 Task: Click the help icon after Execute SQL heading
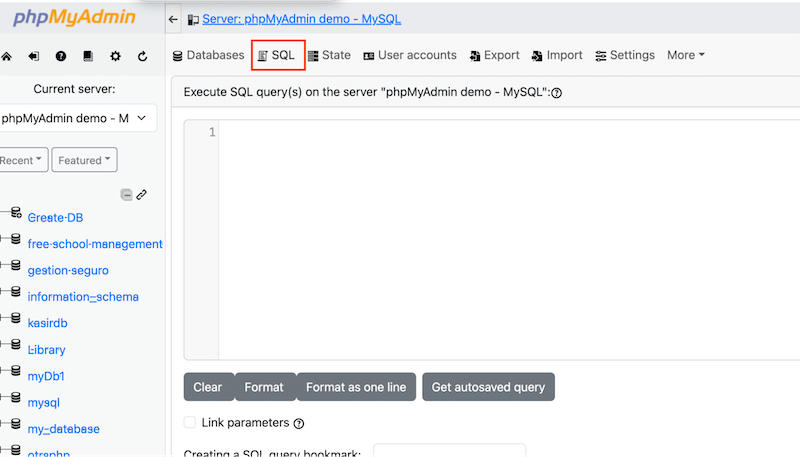coord(557,93)
